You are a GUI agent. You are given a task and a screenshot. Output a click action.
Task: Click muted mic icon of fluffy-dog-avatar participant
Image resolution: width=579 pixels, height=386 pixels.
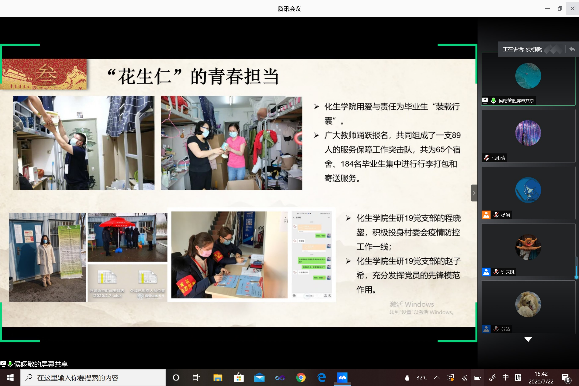(497, 328)
